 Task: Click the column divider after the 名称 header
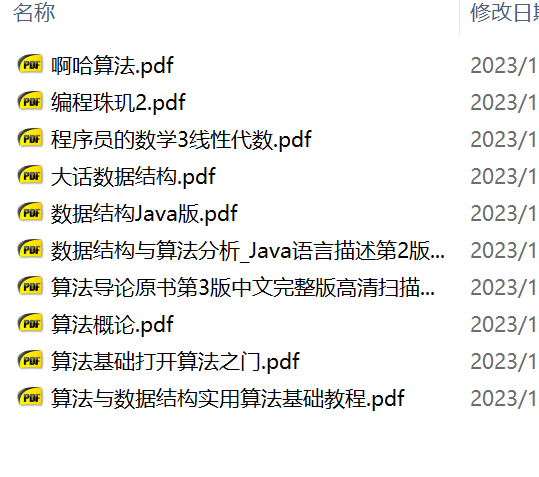(x=459, y=17)
